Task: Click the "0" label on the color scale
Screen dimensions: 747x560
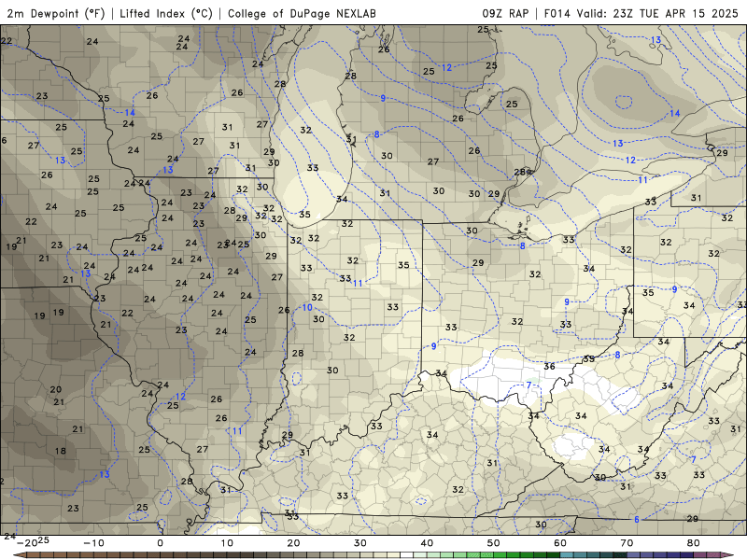Action: point(160,543)
